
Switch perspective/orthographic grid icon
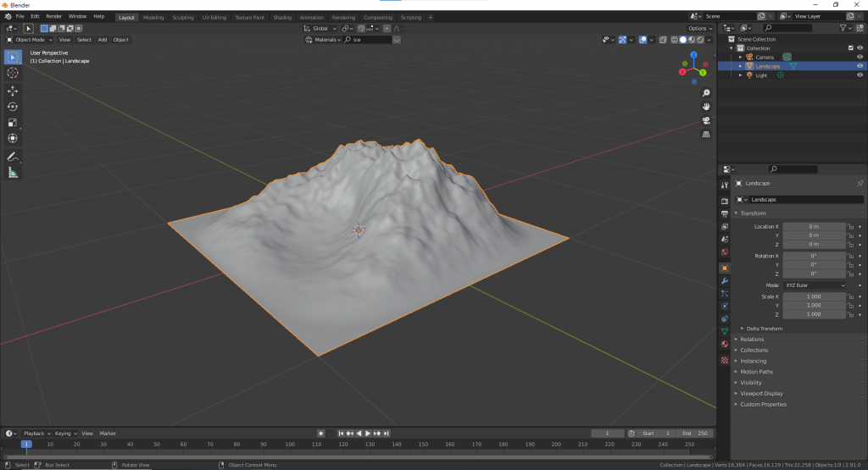point(706,135)
